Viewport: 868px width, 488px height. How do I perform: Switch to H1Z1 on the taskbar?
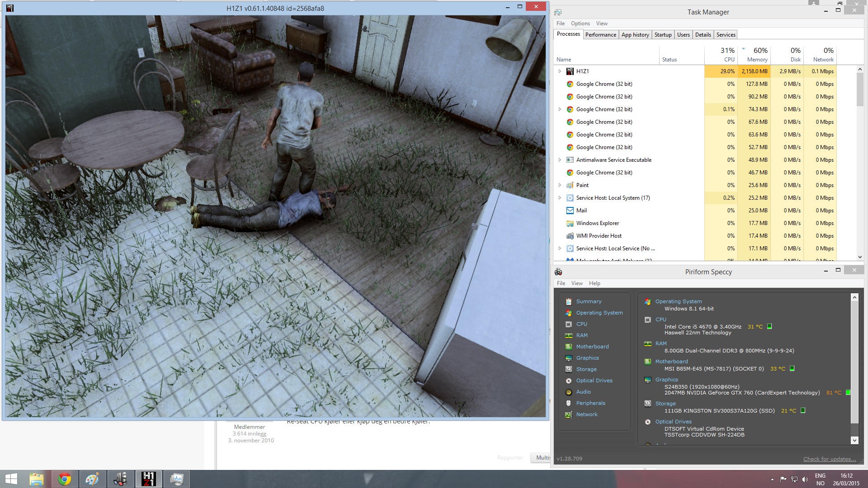149,479
